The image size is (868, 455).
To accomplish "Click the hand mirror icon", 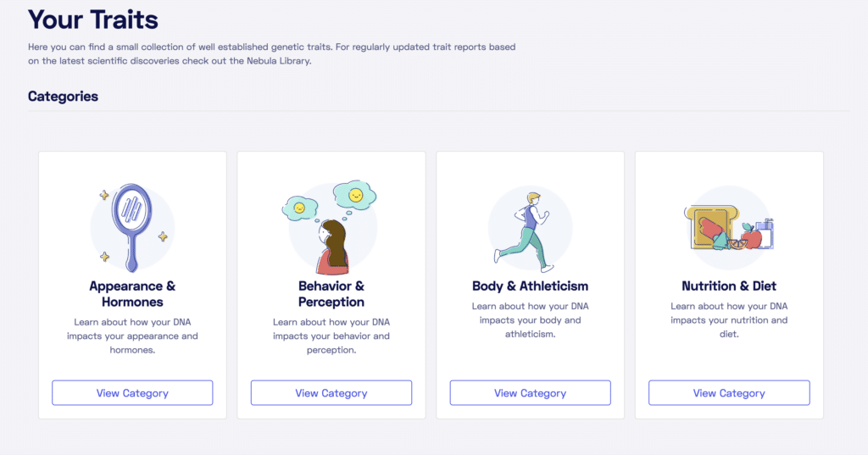I will coord(132,227).
